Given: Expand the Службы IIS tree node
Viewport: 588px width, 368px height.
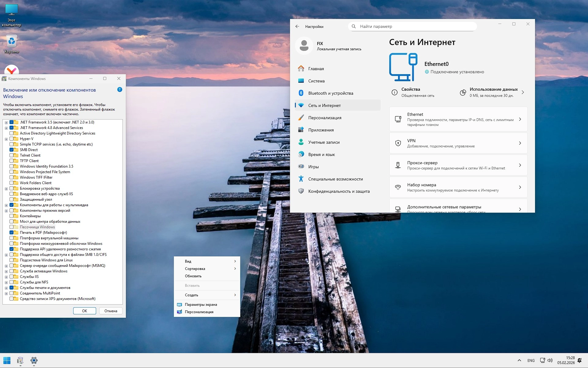Looking at the screenshot, I should (6, 277).
